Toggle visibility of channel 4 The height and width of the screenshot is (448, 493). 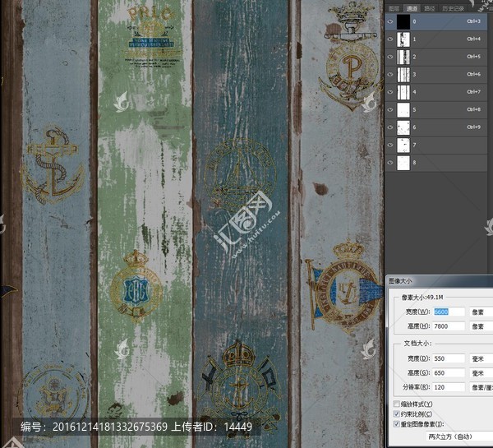click(390, 92)
